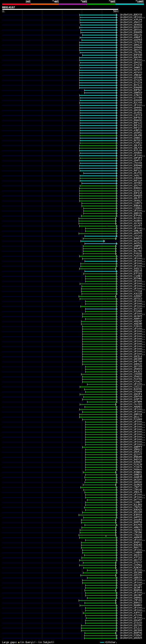Open hit UniRef100_Q4W6C1
146x644 pixels.
[131, 67]
